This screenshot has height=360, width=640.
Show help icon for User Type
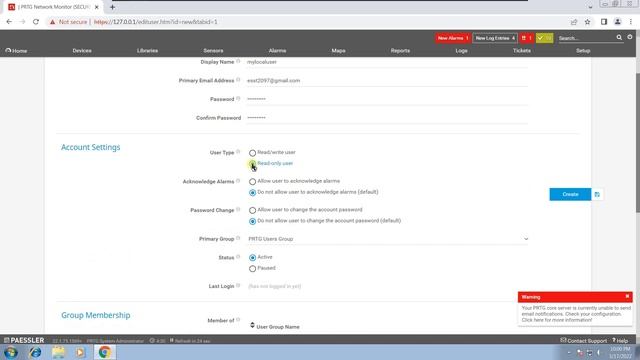tap(238, 152)
